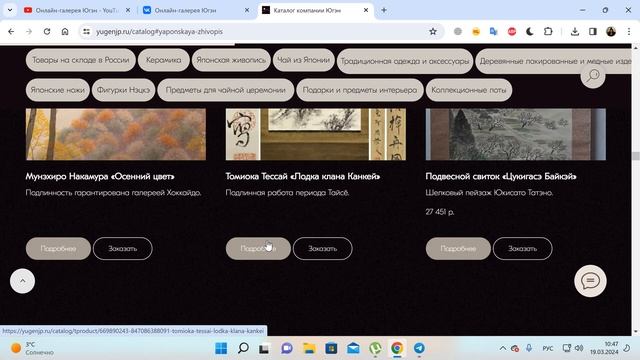Open the tab search dropdown arrow
640x360 pixels.
pyautogui.click(x=10, y=10)
